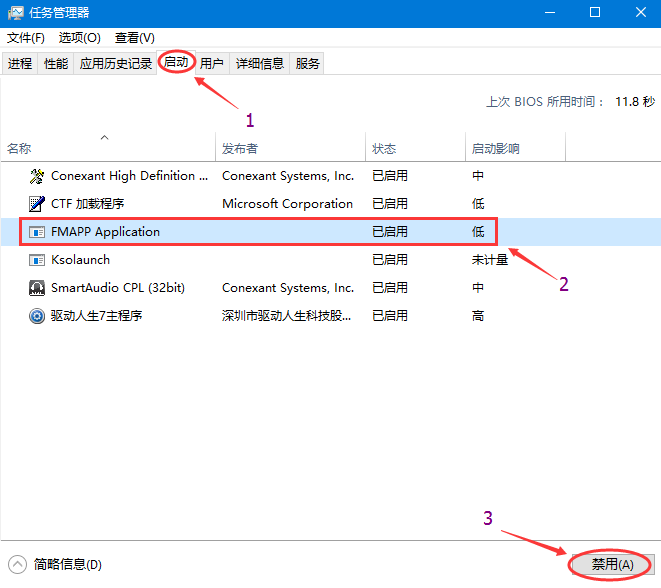Sort by the 启动影响 column header
Viewport: 661px width, 588px height.
515,148
